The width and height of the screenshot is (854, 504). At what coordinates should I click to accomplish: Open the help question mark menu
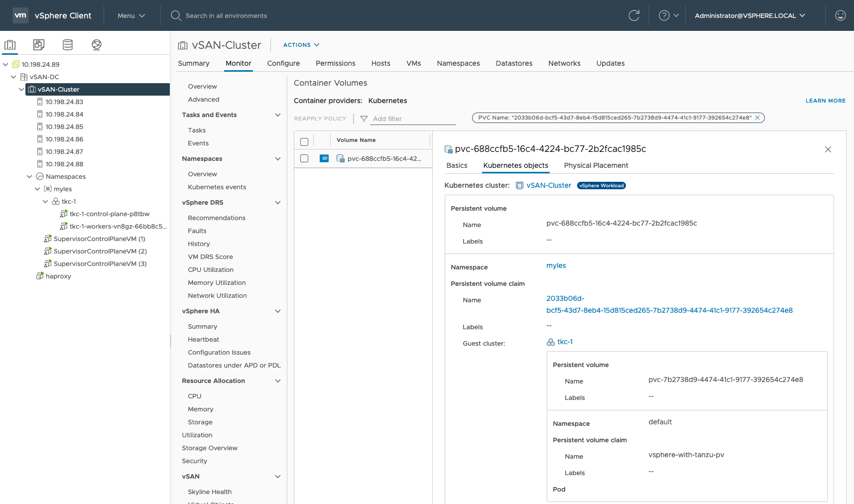668,15
